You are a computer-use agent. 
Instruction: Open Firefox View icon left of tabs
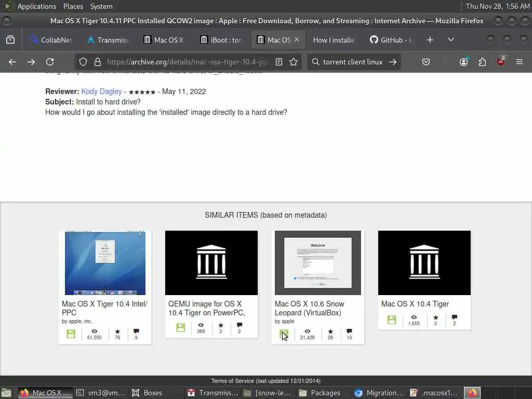click(x=10, y=39)
